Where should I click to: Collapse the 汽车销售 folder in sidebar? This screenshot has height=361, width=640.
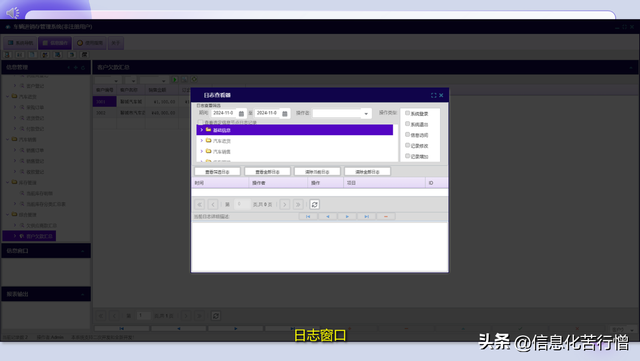(x=7, y=139)
